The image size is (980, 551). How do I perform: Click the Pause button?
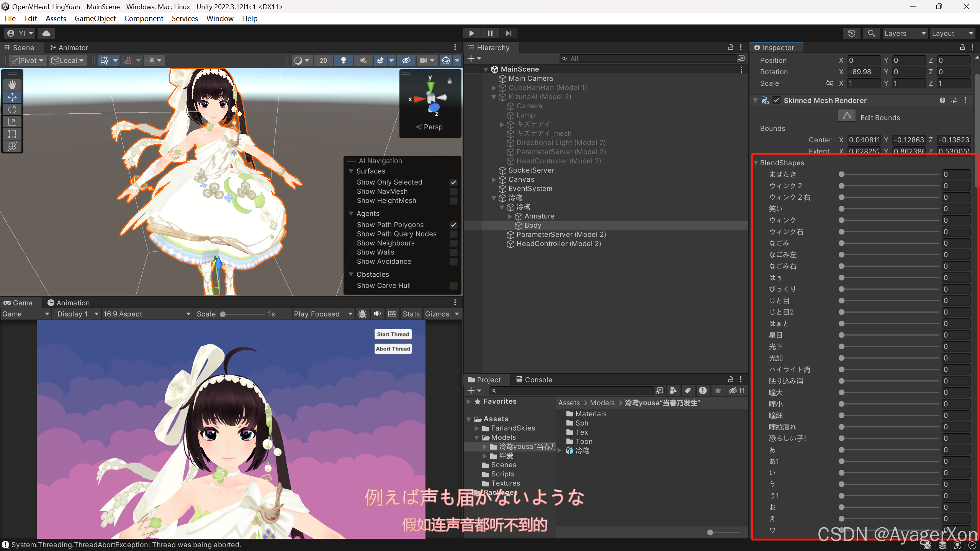pos(490,33)
